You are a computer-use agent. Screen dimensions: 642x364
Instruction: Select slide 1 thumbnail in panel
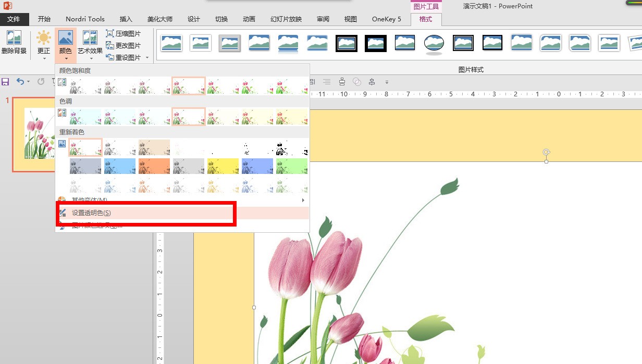[34, 134]
